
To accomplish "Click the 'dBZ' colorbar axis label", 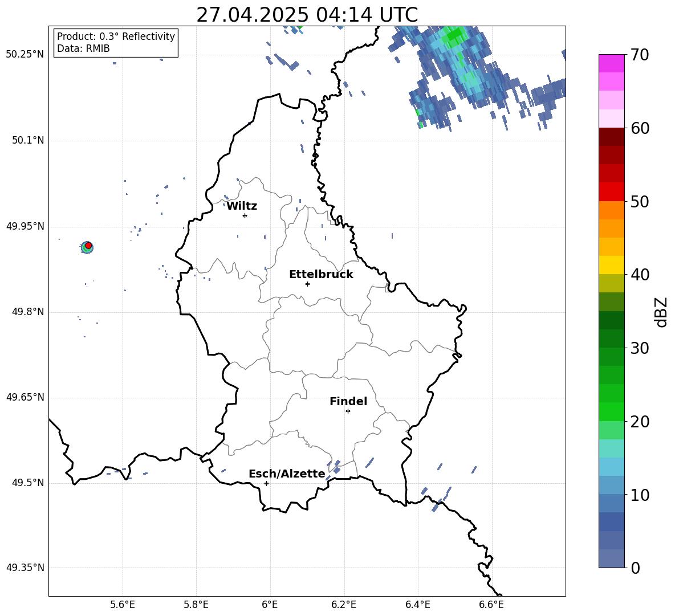I will pos(661,312).
